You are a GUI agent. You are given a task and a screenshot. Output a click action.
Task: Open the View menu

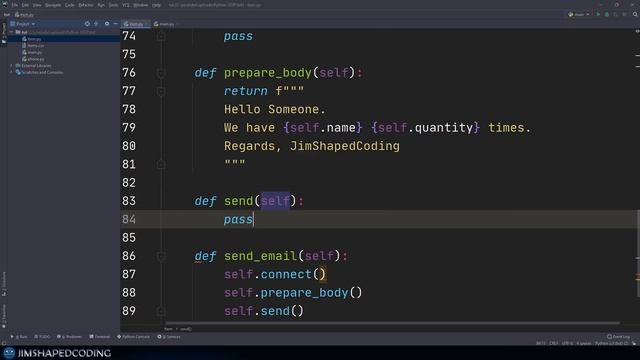point(37,5)
